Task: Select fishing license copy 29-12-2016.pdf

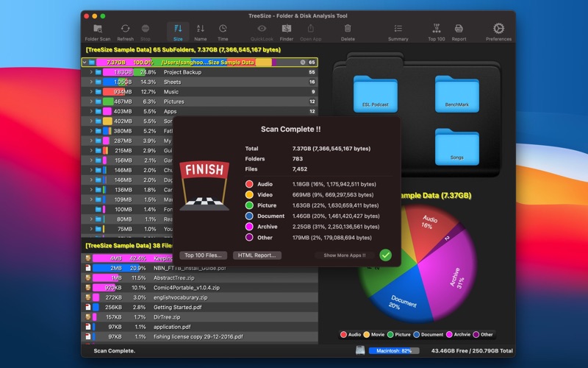Action: [x=199, y=336]
